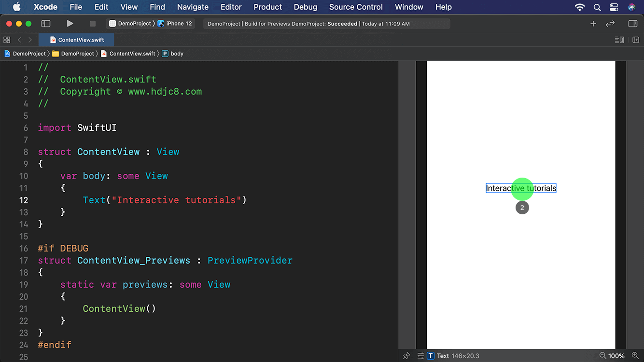644x362 pixels.
Task: Click ContentView.swift in jump bar
Action: [128, 54]
